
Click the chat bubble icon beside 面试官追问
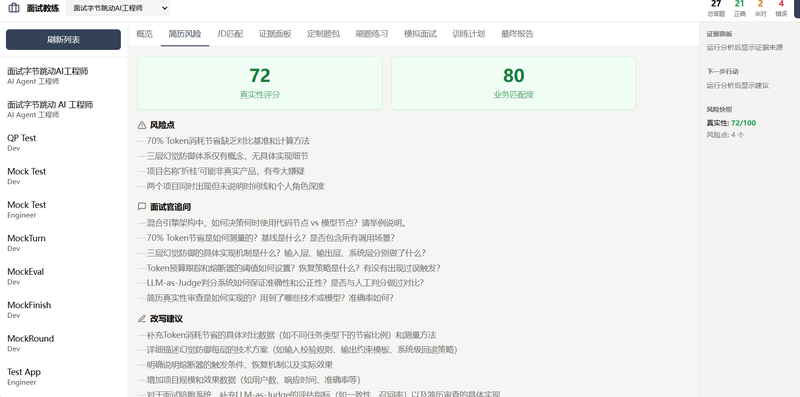(x=142, y=207)
